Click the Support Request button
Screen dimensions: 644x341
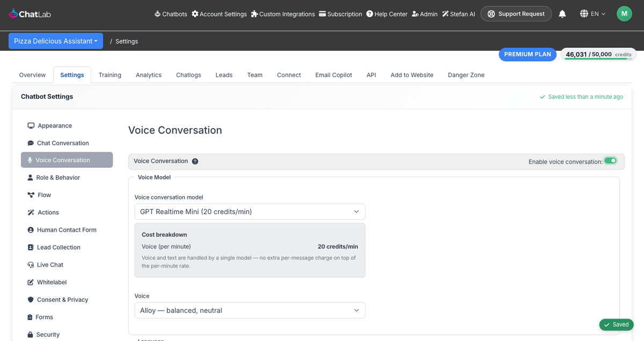pyautogui.click(x=516, y=14)
